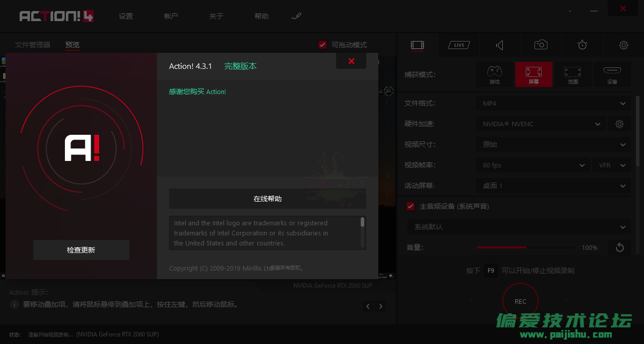Click the 在线帮助 button
644x344 pixels.
pyautogui.click(x=267, y=199)
